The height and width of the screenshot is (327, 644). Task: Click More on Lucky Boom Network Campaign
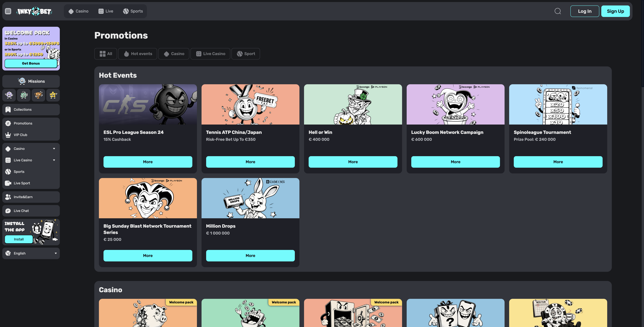pos(456,162)
